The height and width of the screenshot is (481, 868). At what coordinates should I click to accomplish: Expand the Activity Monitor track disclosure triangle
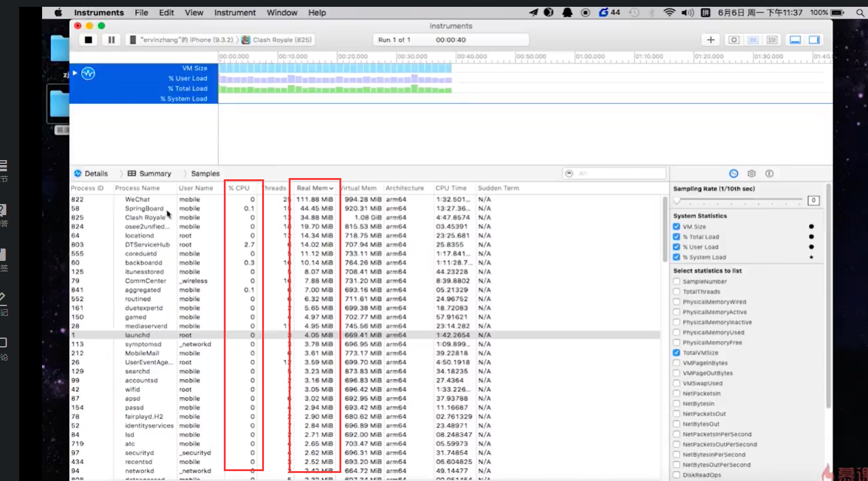point(75,73)
